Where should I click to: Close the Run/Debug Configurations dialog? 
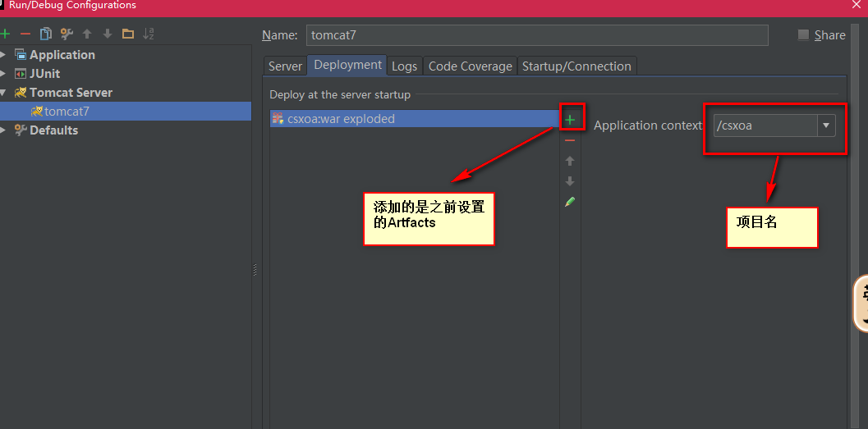[856, 4]
